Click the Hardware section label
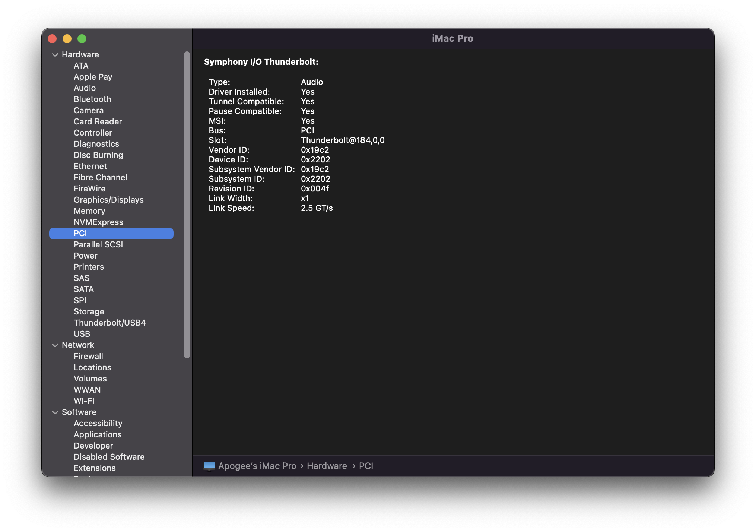The height and width of the screenshot is (532, 756). click(80, 55)
